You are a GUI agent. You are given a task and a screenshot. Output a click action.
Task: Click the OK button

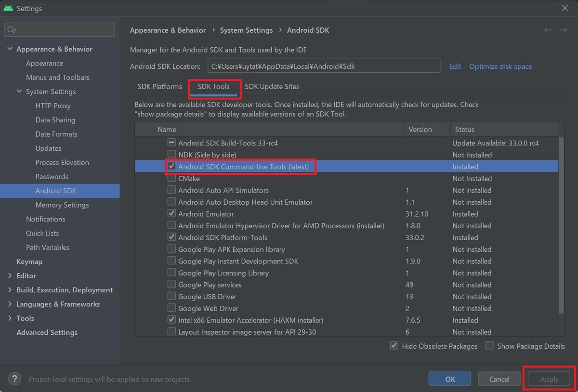[x=450, y=379]
